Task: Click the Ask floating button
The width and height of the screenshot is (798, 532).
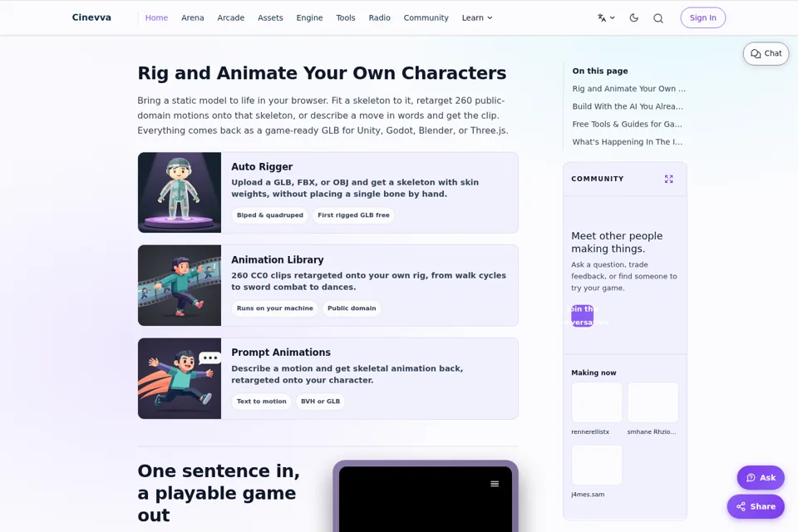Action: [761, 477]
